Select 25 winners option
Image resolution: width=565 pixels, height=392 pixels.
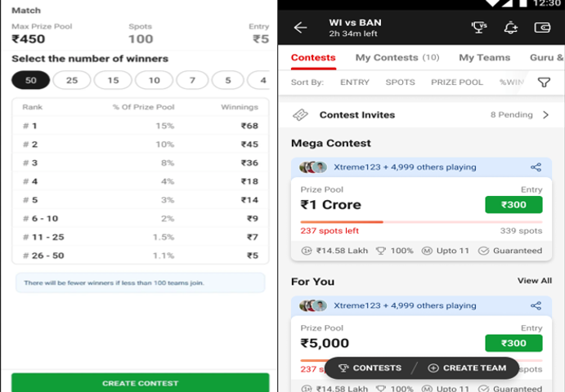[72, 80]
